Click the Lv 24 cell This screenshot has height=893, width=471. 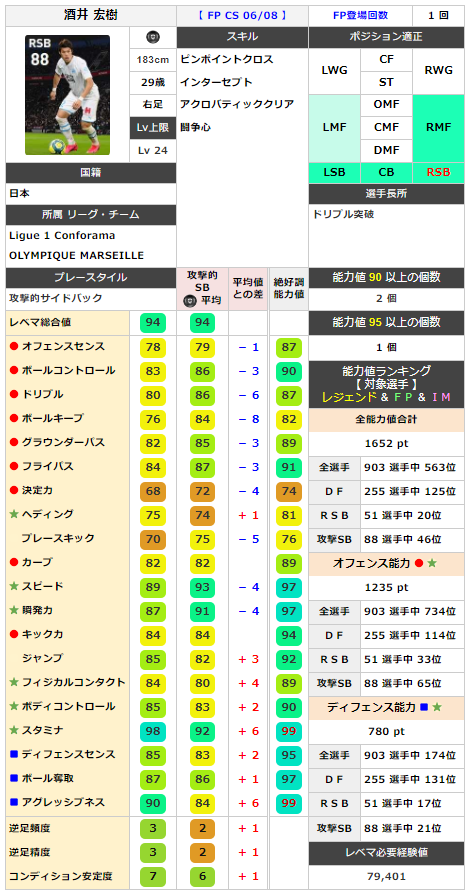[x=153, y=150]
